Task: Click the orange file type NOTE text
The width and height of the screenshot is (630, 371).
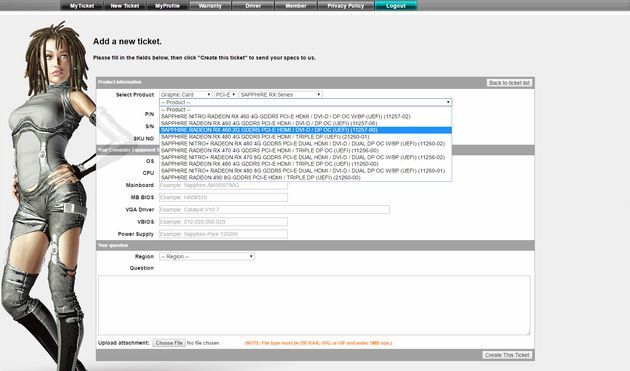Action: coord(318,343)
